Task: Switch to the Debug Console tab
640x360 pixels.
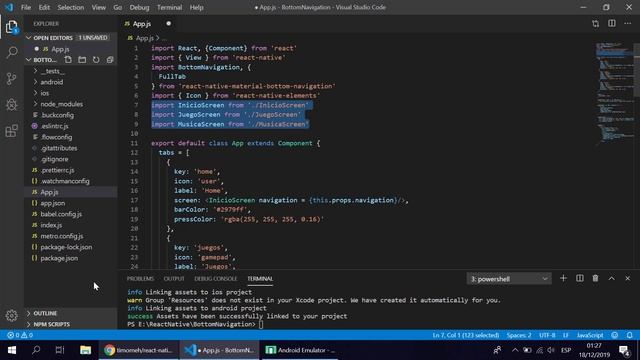Action: tap(216, 279)
